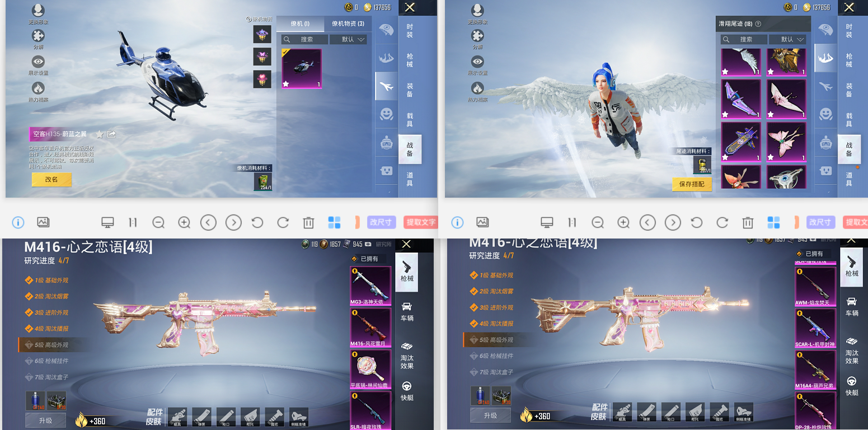The width and height of the screenshot is (868, 430).
Task: Click the yellow 改名 button
Action: (51, 180)
